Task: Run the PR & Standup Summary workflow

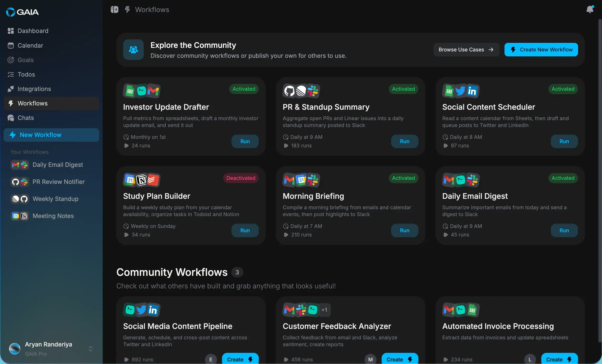Action: coord(404,141)
